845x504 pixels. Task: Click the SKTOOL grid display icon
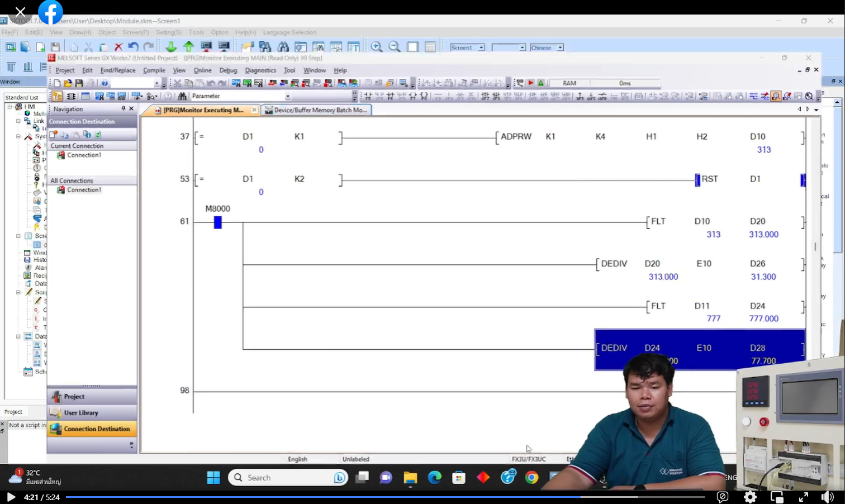(x=430, y=47)
